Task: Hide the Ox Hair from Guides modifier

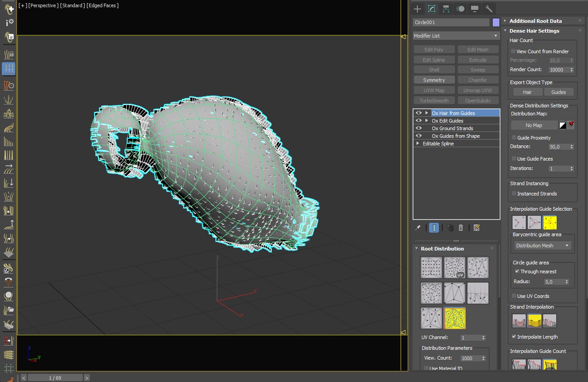Action: pyautogui.click(x=419, y=113)
